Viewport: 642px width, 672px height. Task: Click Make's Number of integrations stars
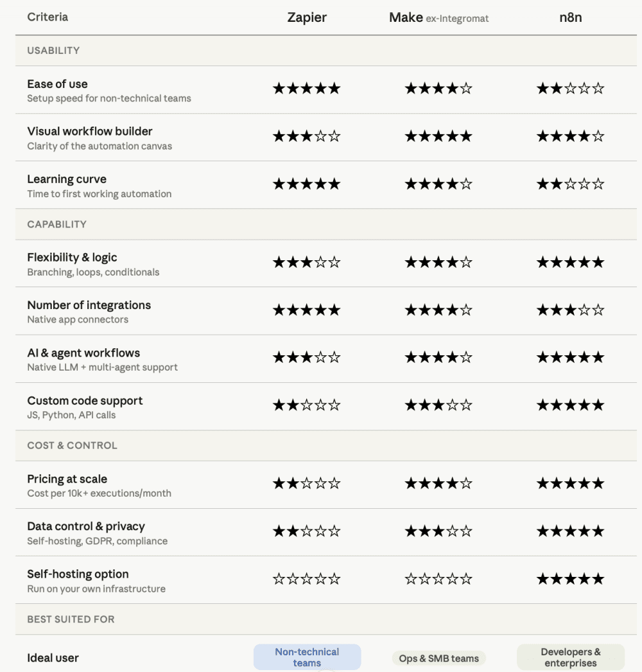438,310
